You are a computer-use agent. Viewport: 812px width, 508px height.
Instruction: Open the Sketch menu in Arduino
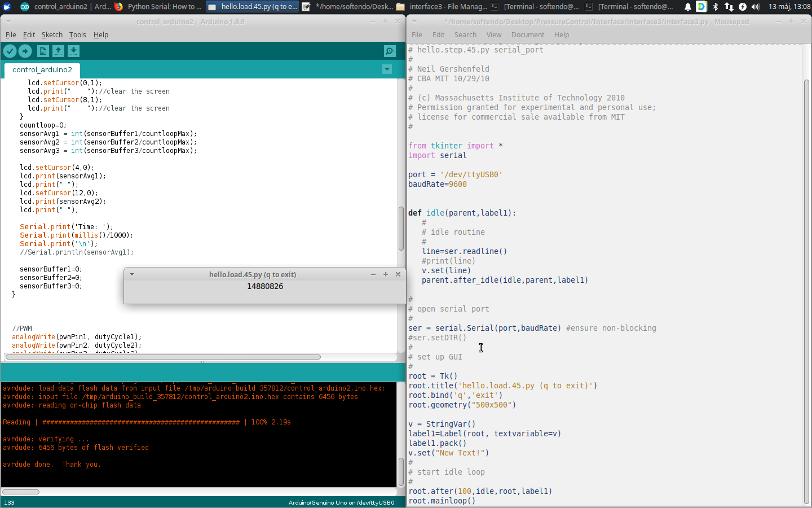(52, 34)
